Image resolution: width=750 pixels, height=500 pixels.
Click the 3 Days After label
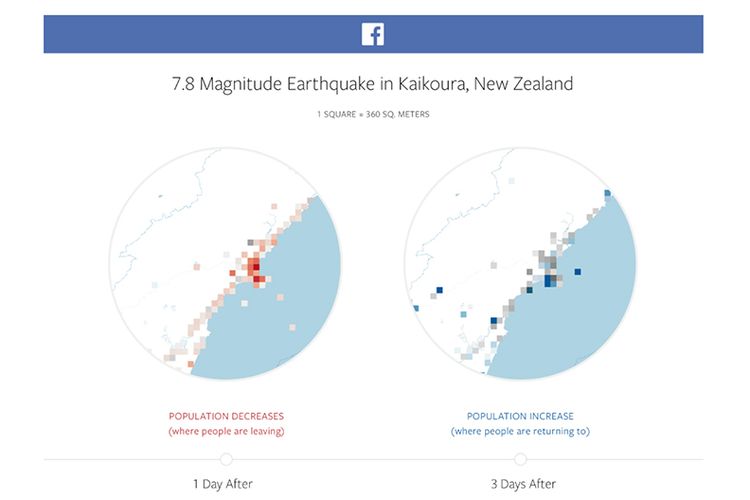(x=523, y=484)
